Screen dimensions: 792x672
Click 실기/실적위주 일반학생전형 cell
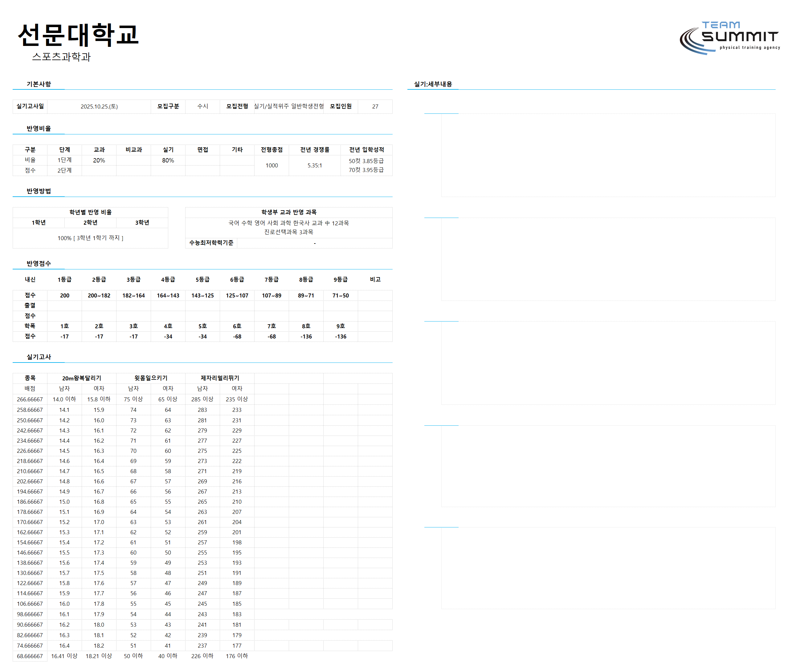[x=289, y=106]
